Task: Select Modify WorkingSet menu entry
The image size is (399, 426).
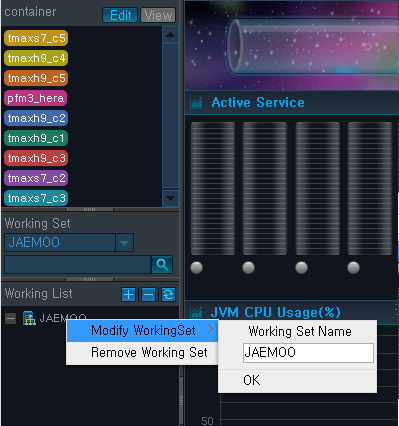Action: [x=142, y=331]
